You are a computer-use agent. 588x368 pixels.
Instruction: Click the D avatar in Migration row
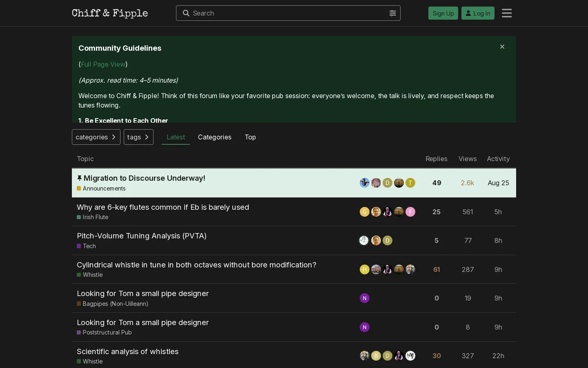(x=388, y=183)
